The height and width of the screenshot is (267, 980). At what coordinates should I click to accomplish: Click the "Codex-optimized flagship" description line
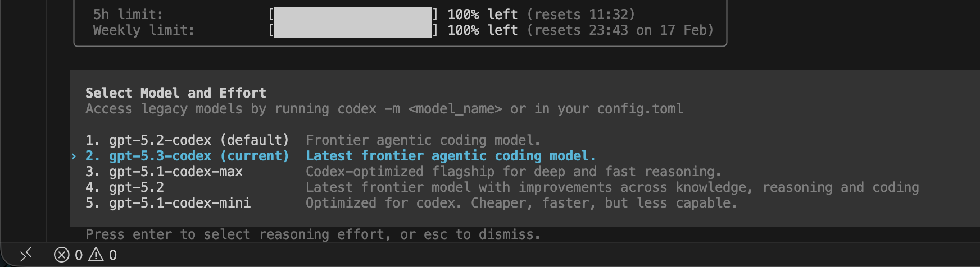tap(513, 172)
